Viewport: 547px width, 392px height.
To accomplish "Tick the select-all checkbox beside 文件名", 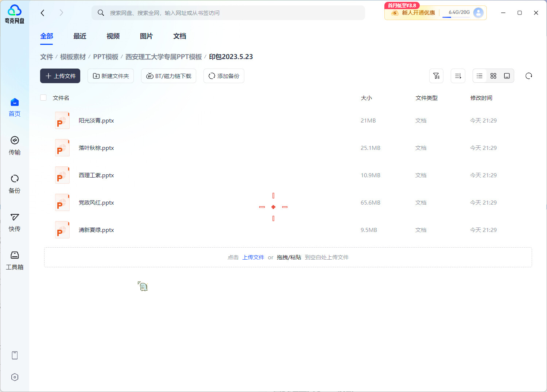I will (43, 98).
